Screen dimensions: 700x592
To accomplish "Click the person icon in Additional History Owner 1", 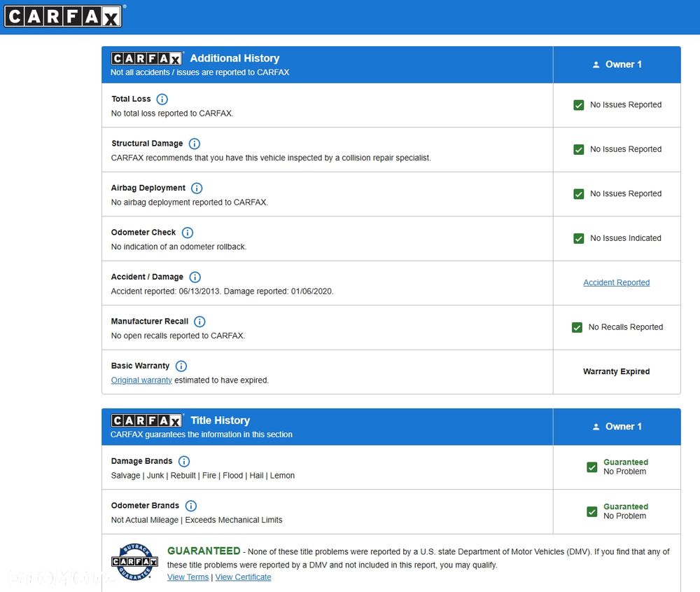I will tap(596, 64).
